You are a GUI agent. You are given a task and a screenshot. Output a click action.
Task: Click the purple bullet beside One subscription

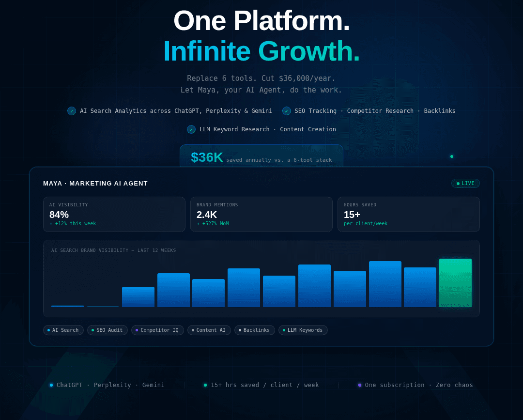click(359, 385)
